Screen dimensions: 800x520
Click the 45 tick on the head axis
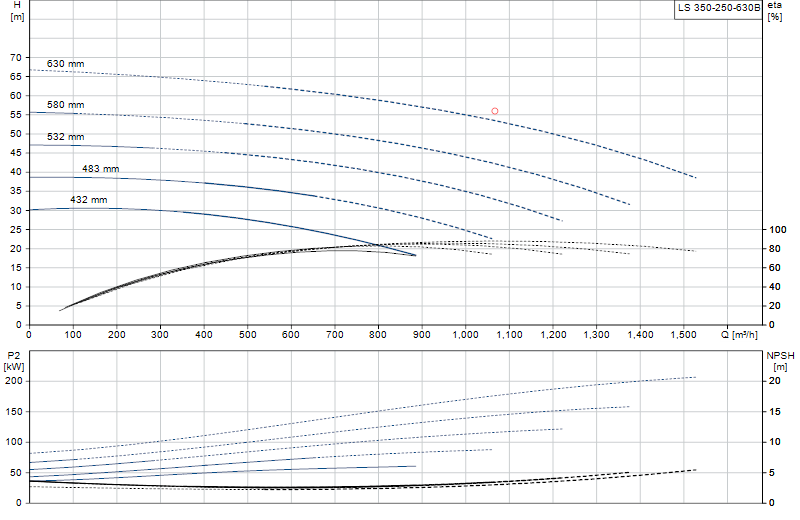(x=16, y=153)
